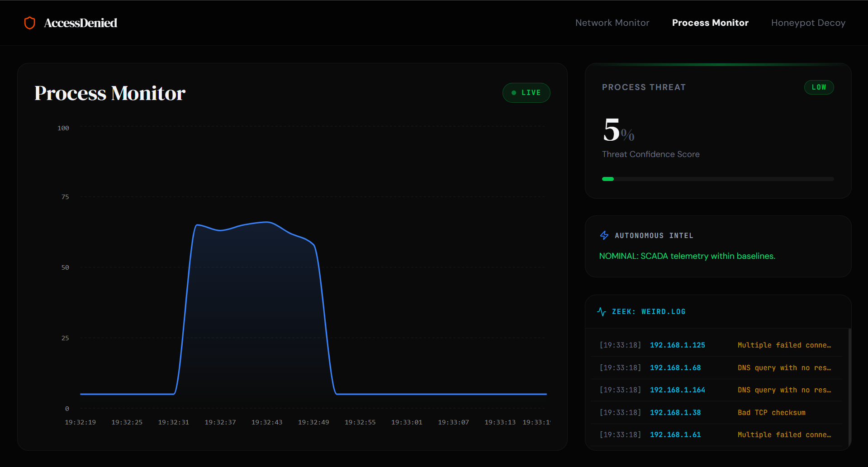Click the NOMINAL SCADA telemetry status message
The image size is (868, 467).
tap(687, 256)
